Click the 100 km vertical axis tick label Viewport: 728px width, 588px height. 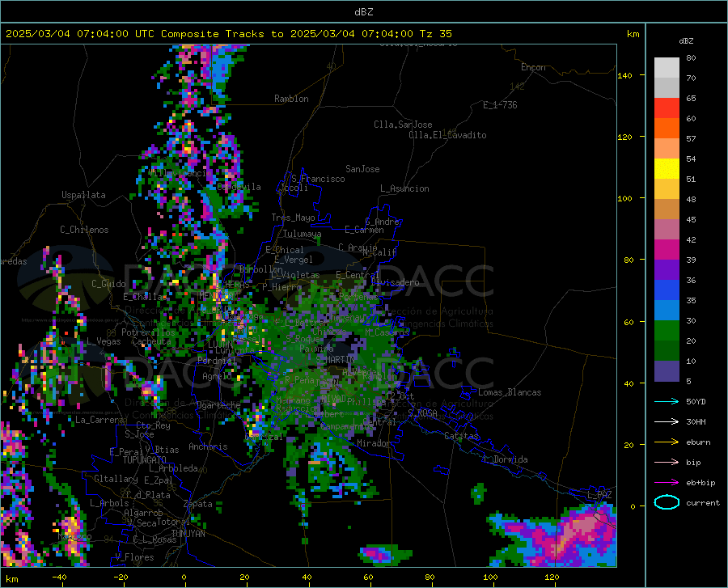click(624, 198)
